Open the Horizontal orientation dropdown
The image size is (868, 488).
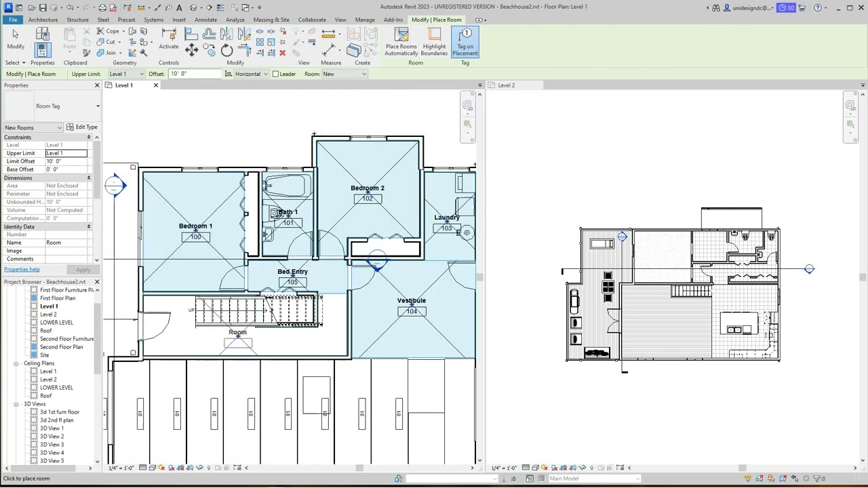251,74
